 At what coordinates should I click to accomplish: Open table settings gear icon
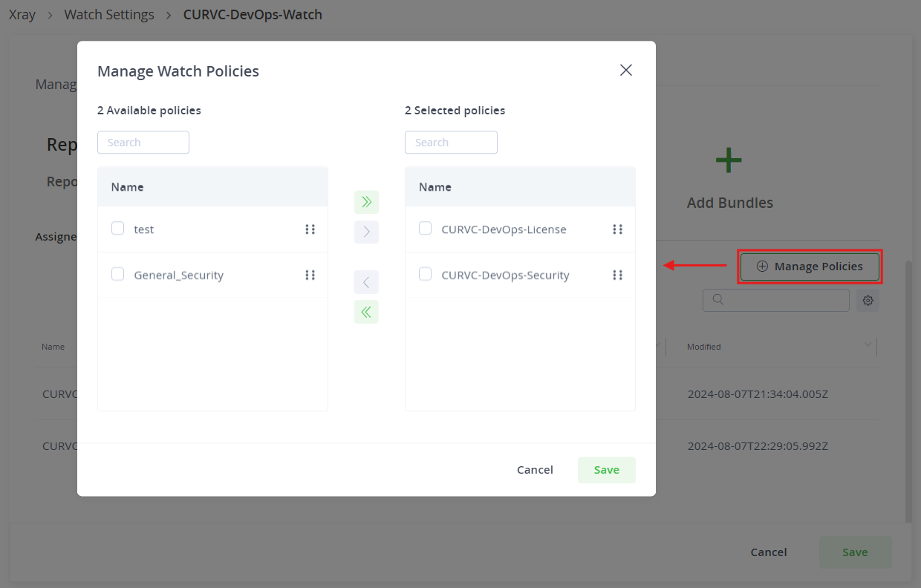(x=868, y=300)
